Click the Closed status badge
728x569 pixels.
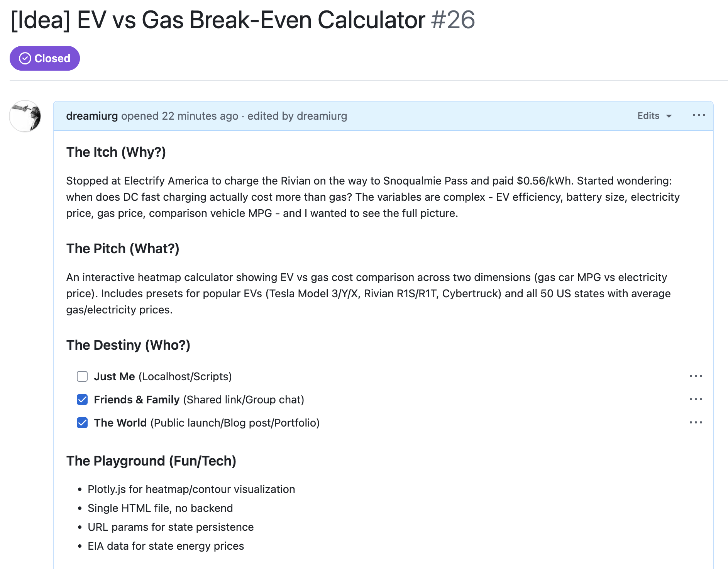tap(44, 58)
